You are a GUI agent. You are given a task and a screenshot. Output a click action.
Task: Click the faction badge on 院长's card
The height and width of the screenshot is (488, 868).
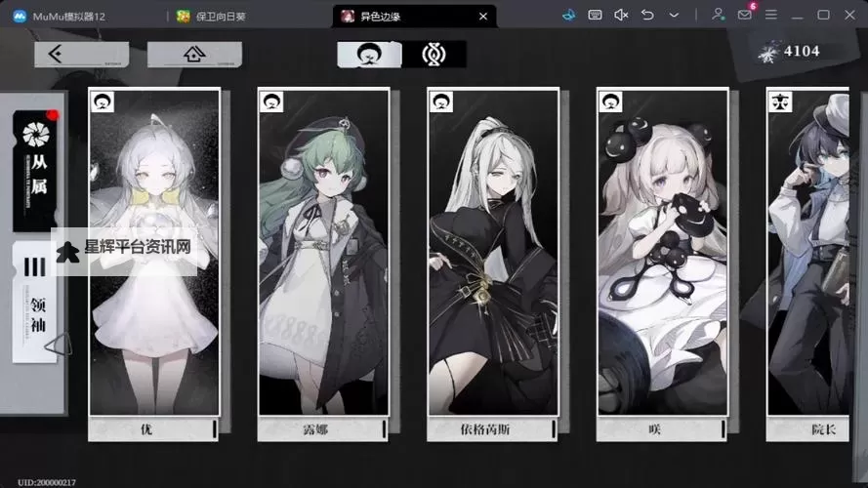pos(780,102)
